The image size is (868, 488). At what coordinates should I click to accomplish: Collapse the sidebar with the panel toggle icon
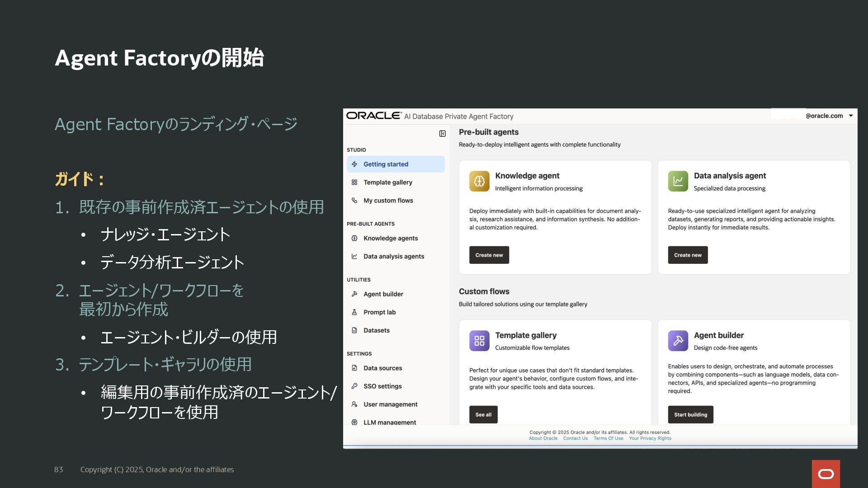tap(442, 134)
